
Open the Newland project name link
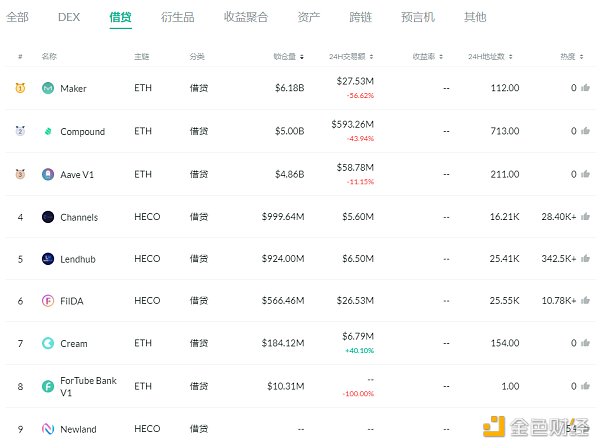click(x=78, y=429)
